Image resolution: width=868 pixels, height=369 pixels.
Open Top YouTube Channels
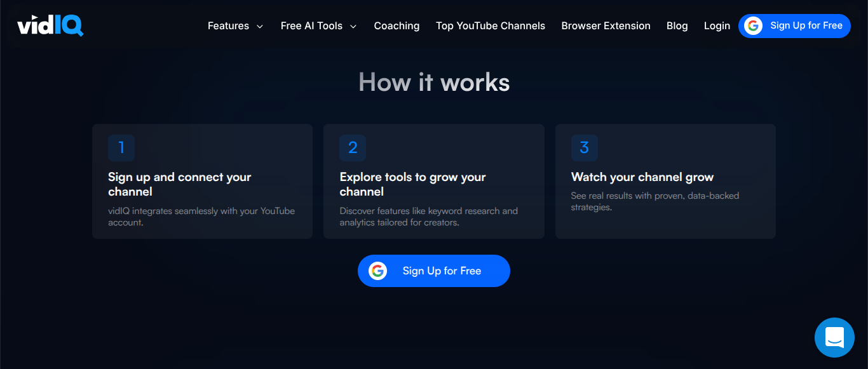[491, 26]
